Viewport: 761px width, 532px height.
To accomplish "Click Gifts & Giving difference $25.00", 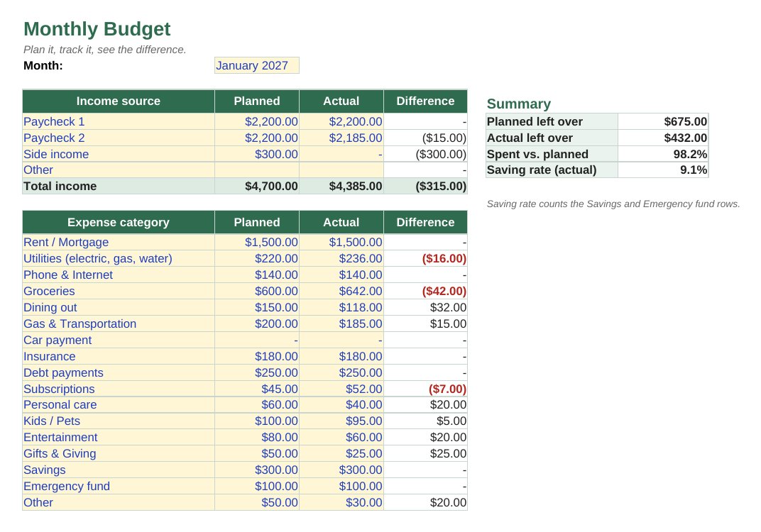I will tap(425, 453).
